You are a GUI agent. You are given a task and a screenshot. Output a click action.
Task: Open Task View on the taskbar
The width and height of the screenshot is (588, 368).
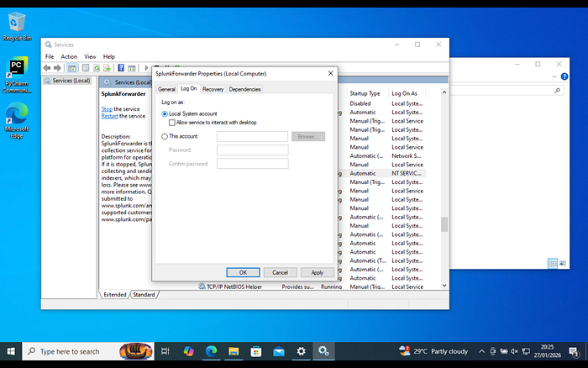point(165,351)
